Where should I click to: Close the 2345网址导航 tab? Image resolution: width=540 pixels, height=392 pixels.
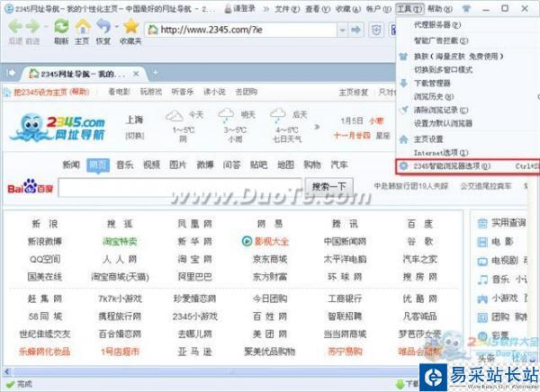click(137, 74)
